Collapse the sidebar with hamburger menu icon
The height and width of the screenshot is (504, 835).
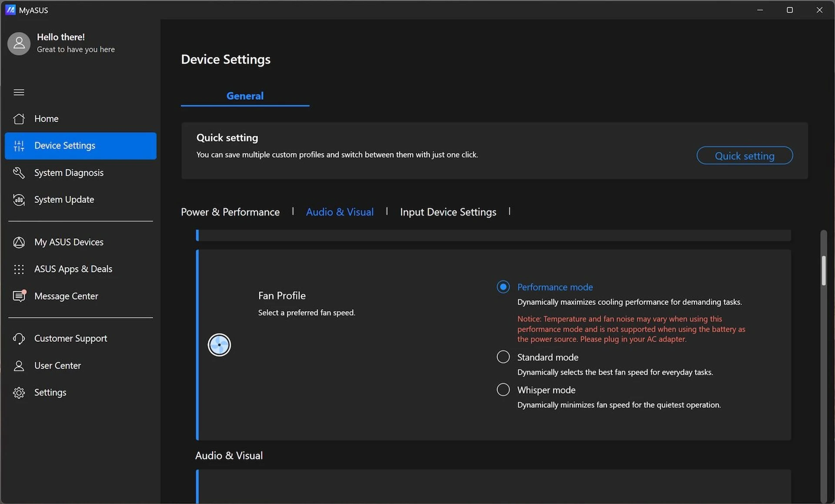(19, 92)
